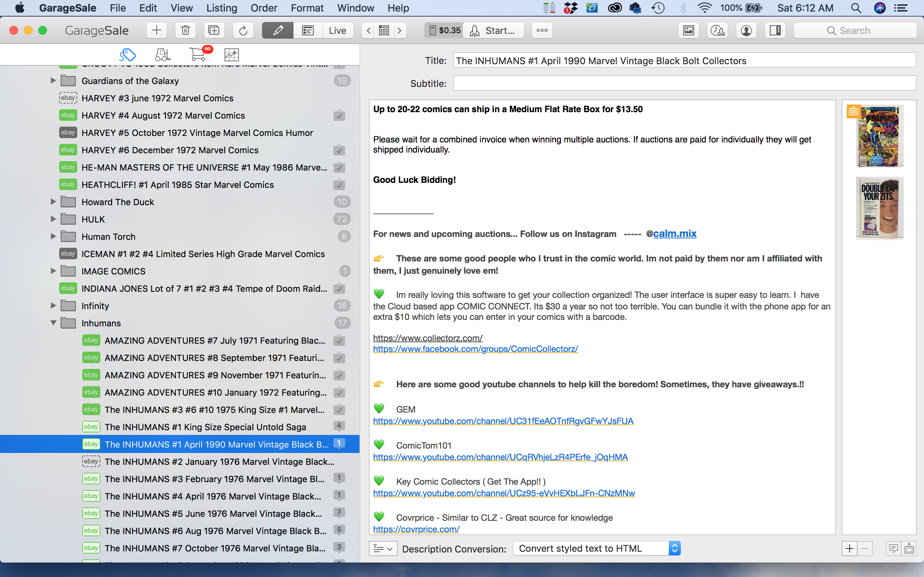
Task: Expand the HULK folder
Action: [x=53, y=219]
